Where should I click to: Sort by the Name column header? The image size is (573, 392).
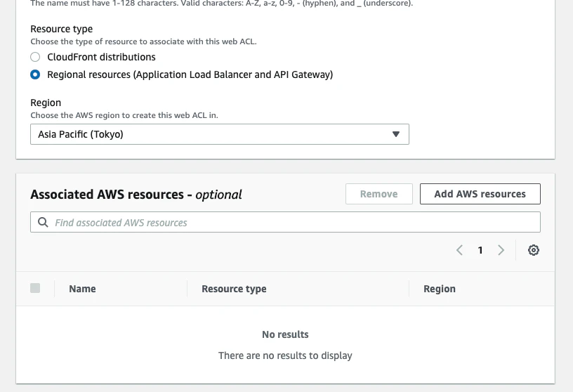point(82,289)
